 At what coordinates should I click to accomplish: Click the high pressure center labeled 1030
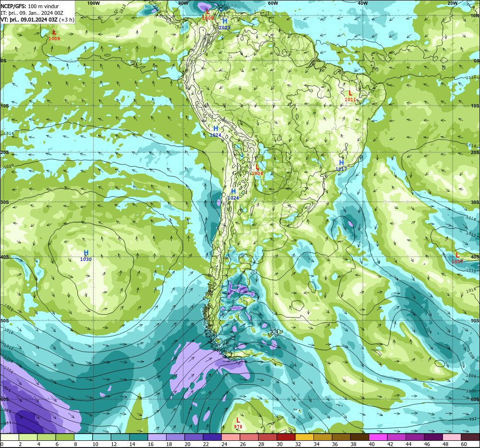coord(86,256)
